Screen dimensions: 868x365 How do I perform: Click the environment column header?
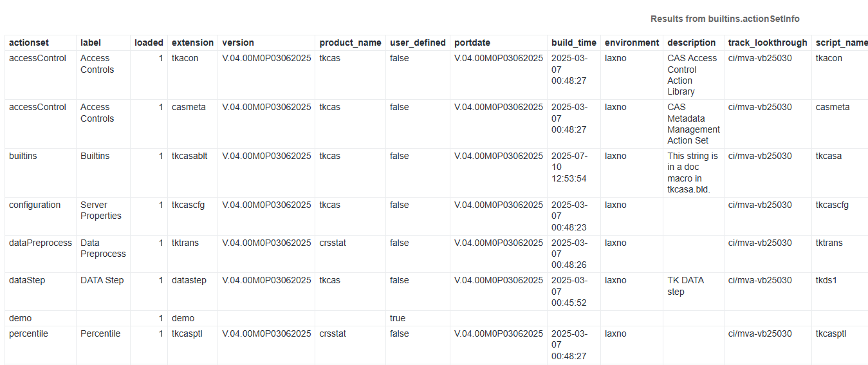[632, 42]
